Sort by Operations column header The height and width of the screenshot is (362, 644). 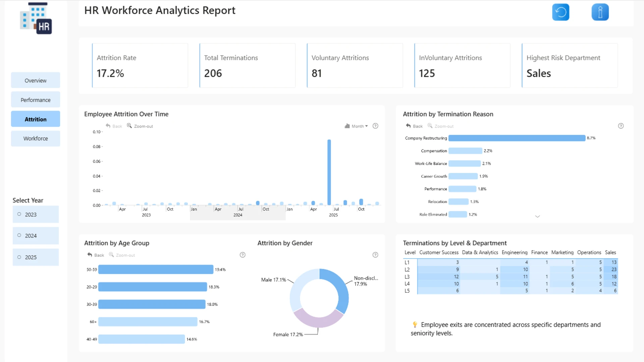point(589,252)
